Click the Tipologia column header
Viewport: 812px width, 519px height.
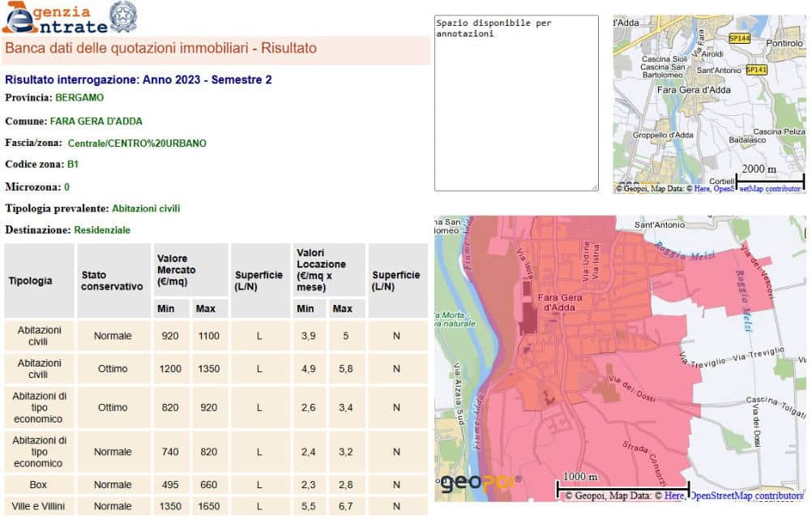point(31,281)
